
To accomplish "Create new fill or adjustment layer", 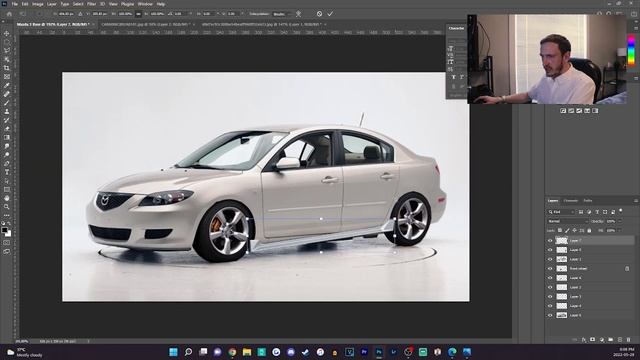I will 602,340.
